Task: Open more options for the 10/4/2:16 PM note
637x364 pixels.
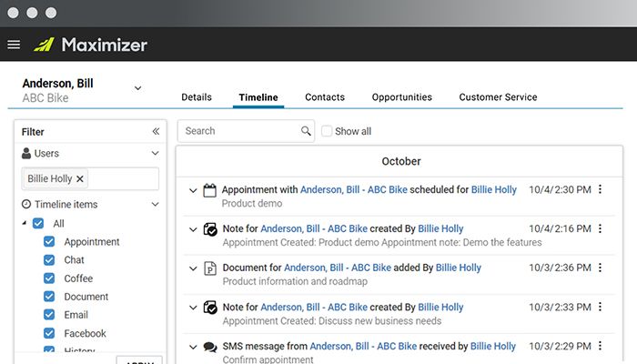Action: 600,228
